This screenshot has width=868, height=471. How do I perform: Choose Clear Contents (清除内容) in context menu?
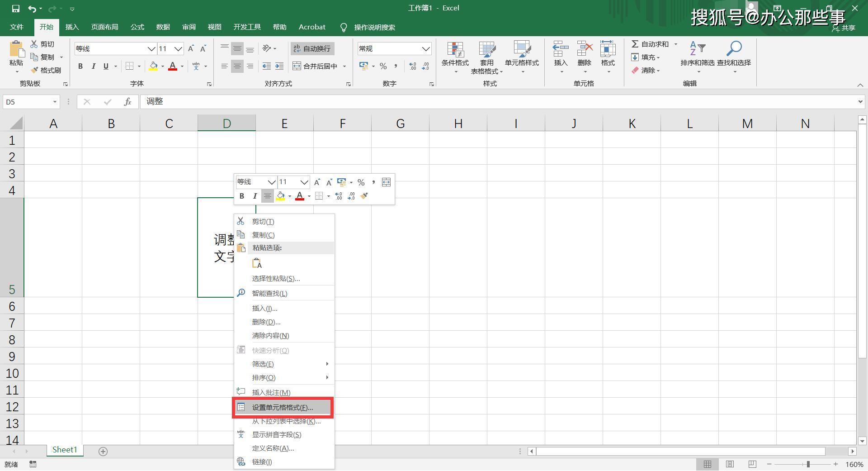point(284,335)
